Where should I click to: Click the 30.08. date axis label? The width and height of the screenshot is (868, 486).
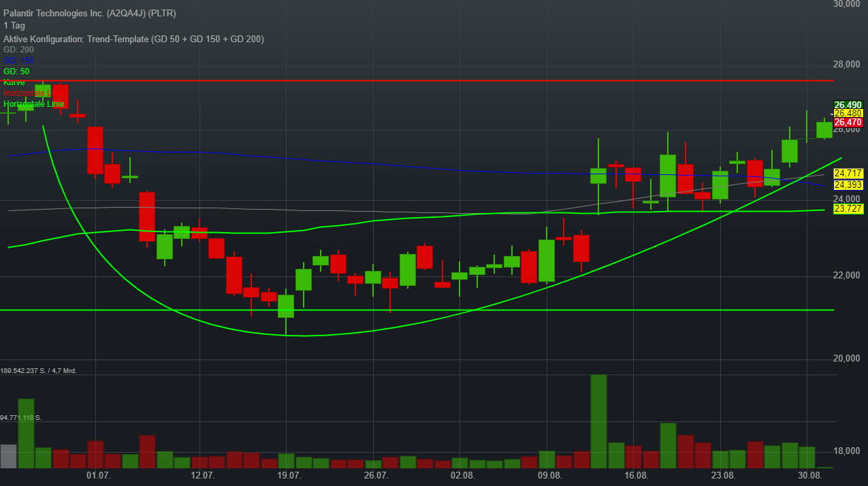click(809, 475)
